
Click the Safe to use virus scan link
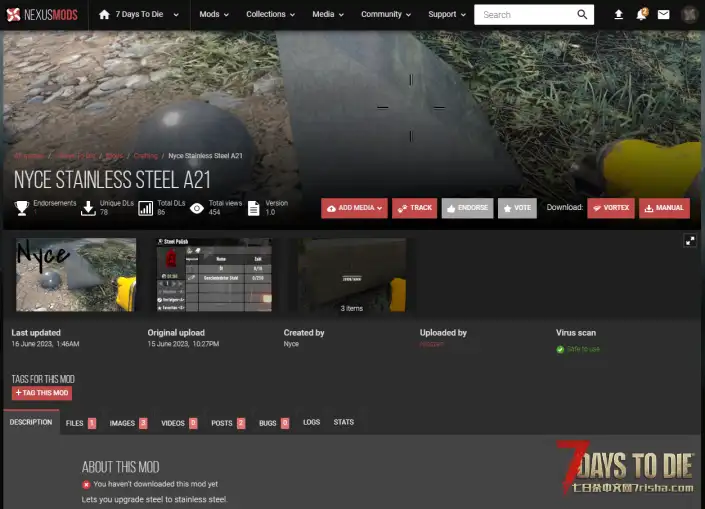(583, 349)
